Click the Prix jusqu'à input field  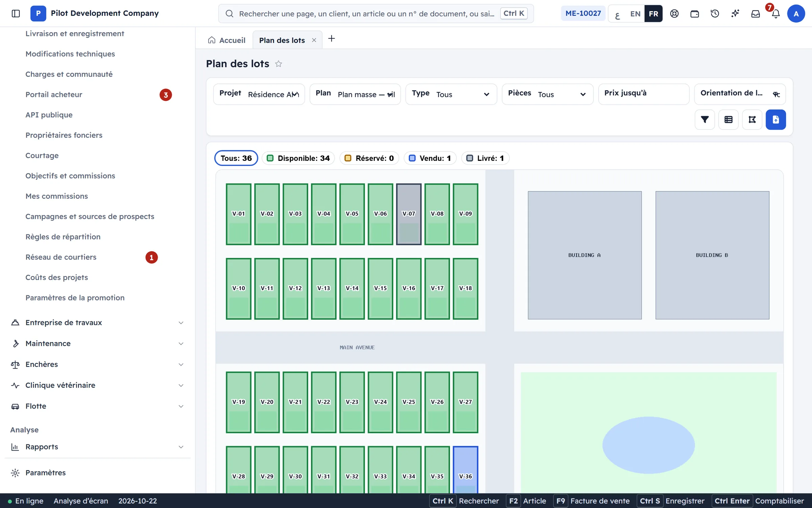(644, 94)
